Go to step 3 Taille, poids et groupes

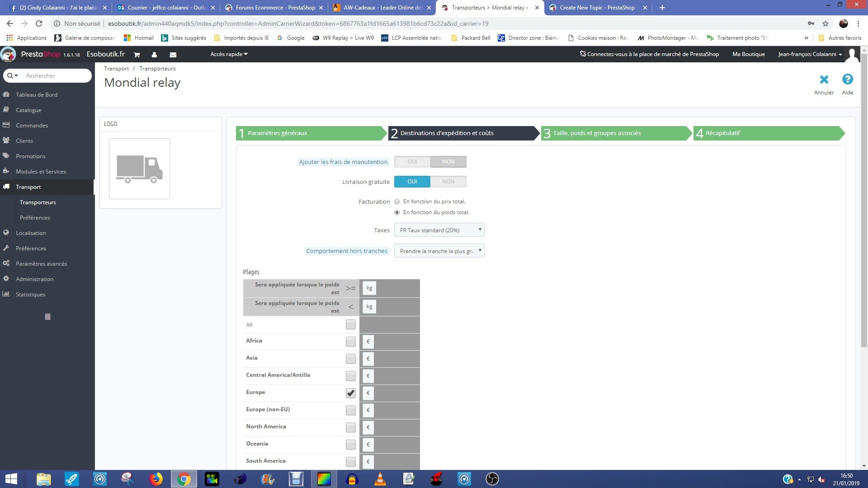click(x=617, y=133)
